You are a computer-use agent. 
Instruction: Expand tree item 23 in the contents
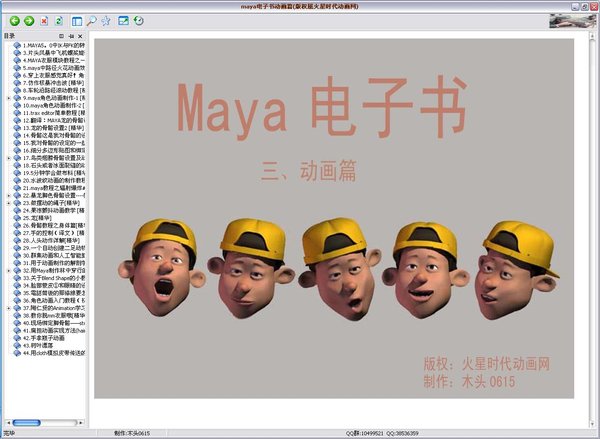9,203
